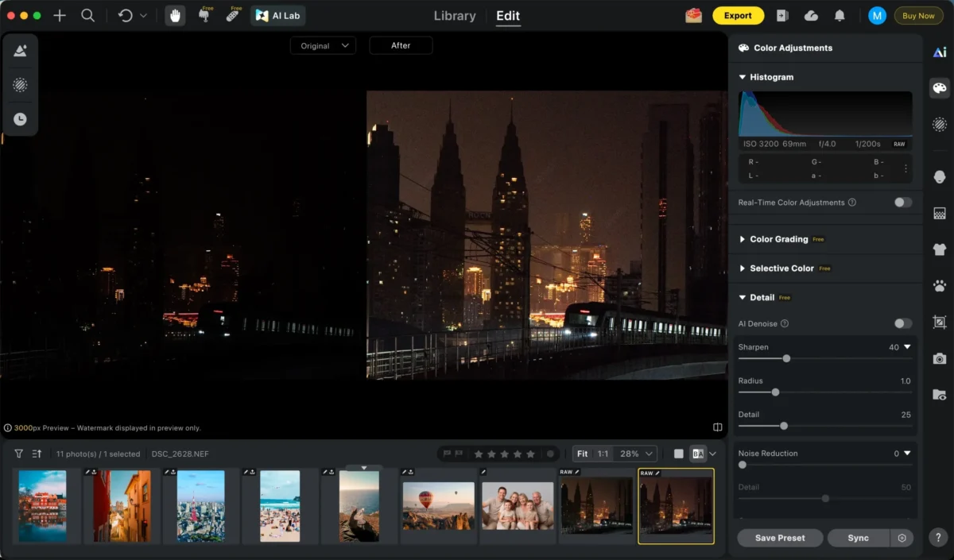Expand the Color Grading section

(778, 239)
